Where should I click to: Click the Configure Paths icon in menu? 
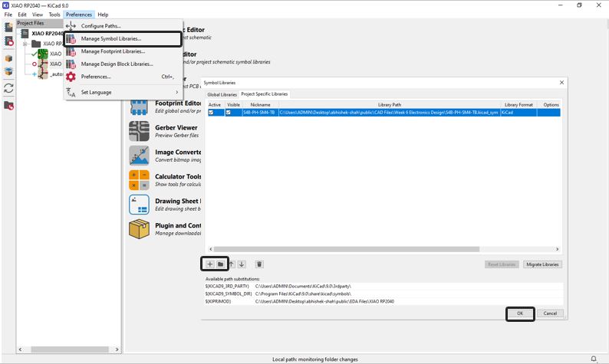[71, 26]
